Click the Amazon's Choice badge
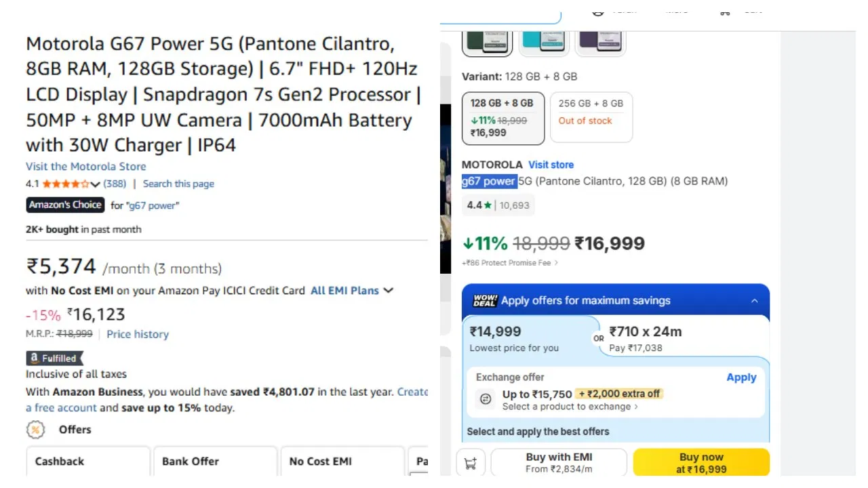The height and width of the screenshot is (488, 868). coord(64,205)
